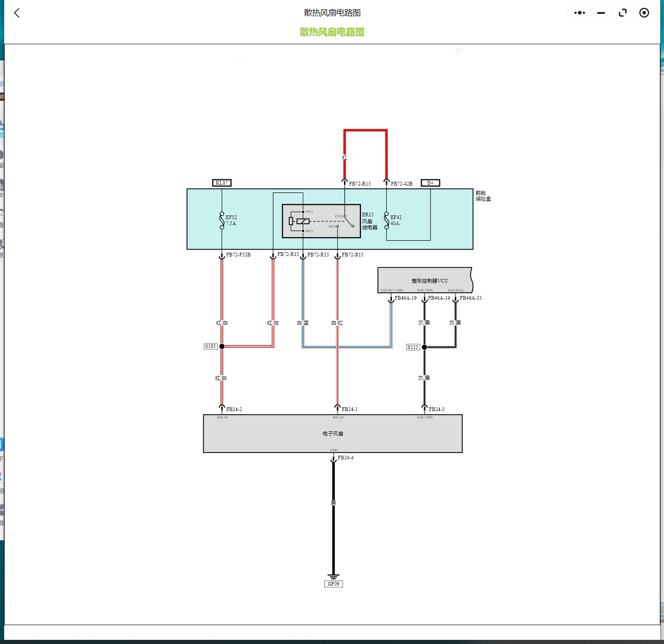Viewport: 664px width, 644px height.
Task: Close the mini program via the circle icon
Action: (644, 13)
